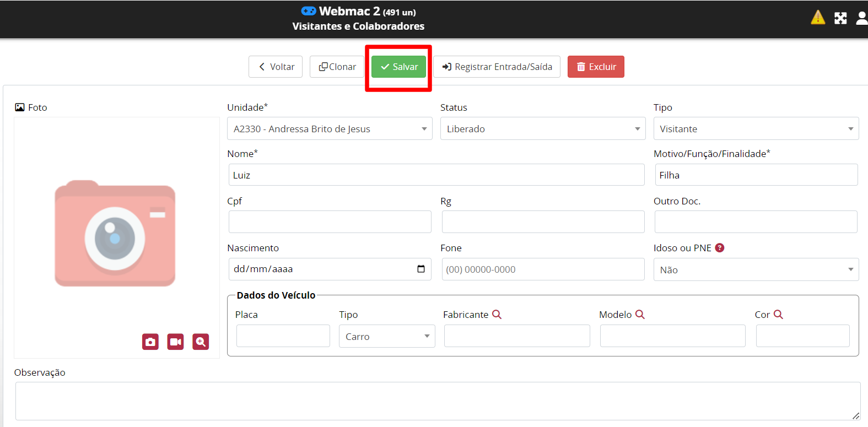Open the Tipo dropdown showing Visitante
Image resolution: width=868 pixels, height=427 pixels.
click(756, 129)
